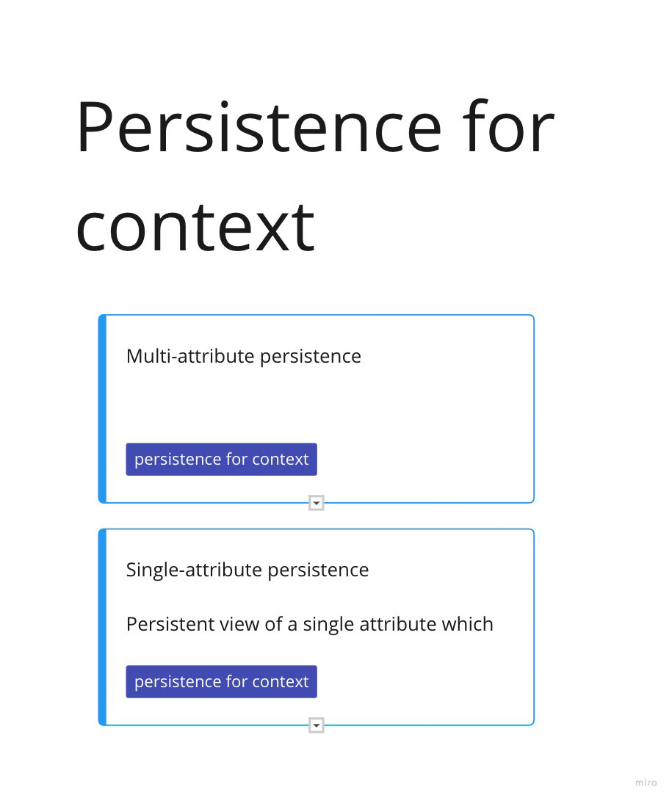Click blue color bar of Multi-attribute card
The image size is (672, 801).
[103, 409]
